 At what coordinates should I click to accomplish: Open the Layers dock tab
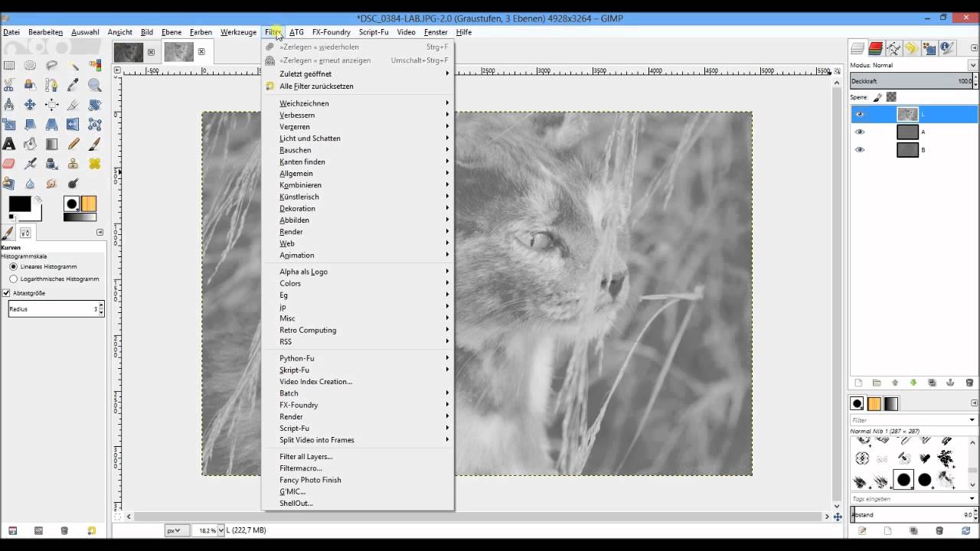coord(857,48)
